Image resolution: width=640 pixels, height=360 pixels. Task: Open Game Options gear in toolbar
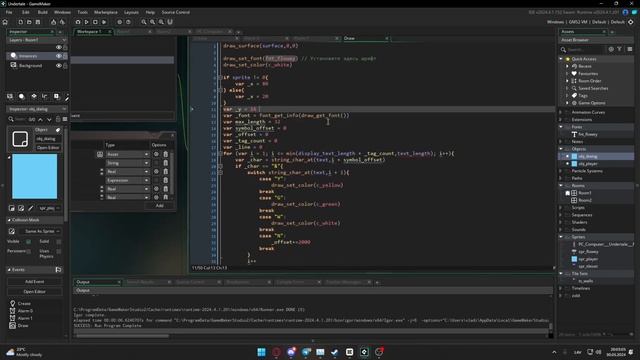tap(120, 22)
